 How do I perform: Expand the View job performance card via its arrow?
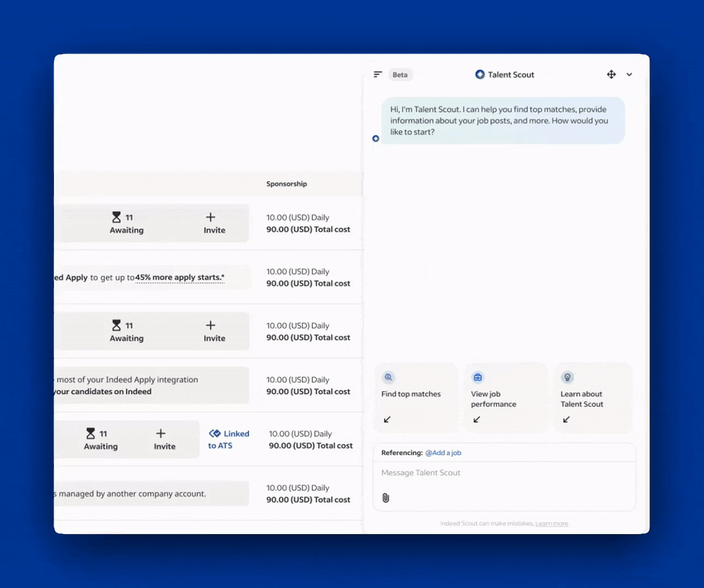pos(476,420)
